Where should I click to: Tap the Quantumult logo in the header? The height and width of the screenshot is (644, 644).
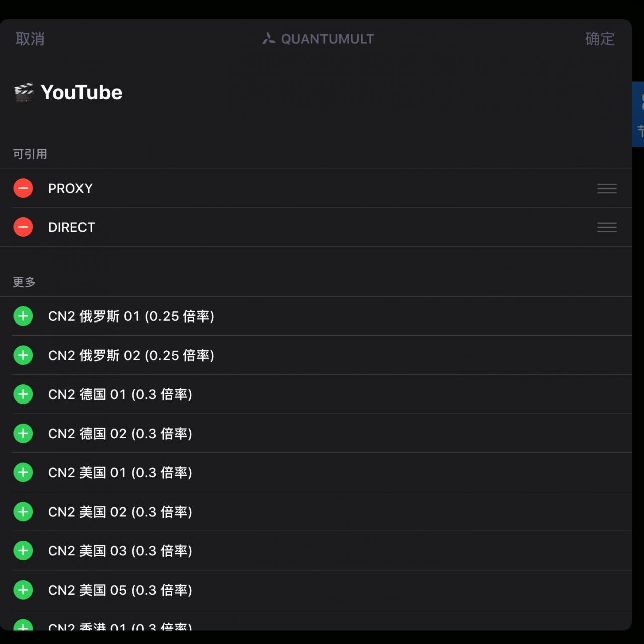click(x=317, y=39)
